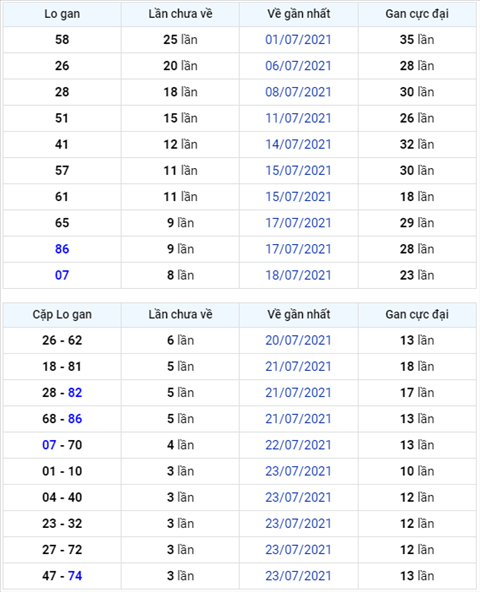Select number 61 in Lo gan column

pyautogui.click(x=62, y=197)
